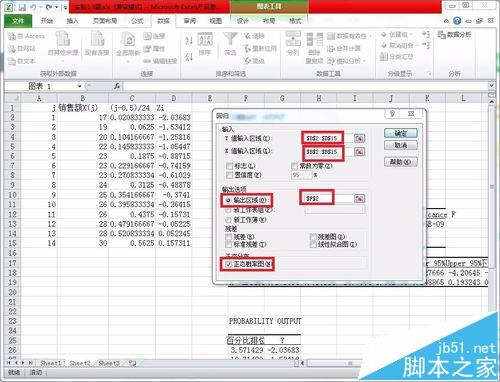Check the 标准残差 (Standardized Residuals) box
Image resolution: width=500 pixels, height=382 pixels.
[229, 245]
